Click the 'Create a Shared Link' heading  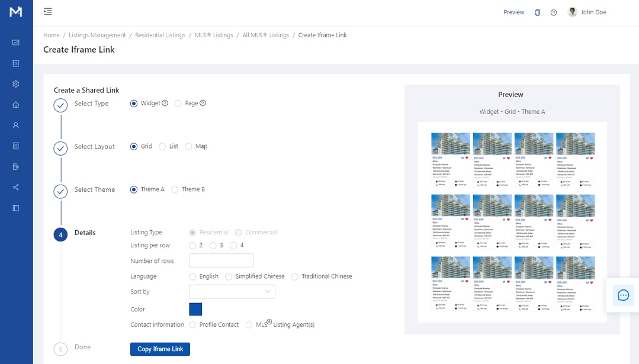tap(86, 90)
